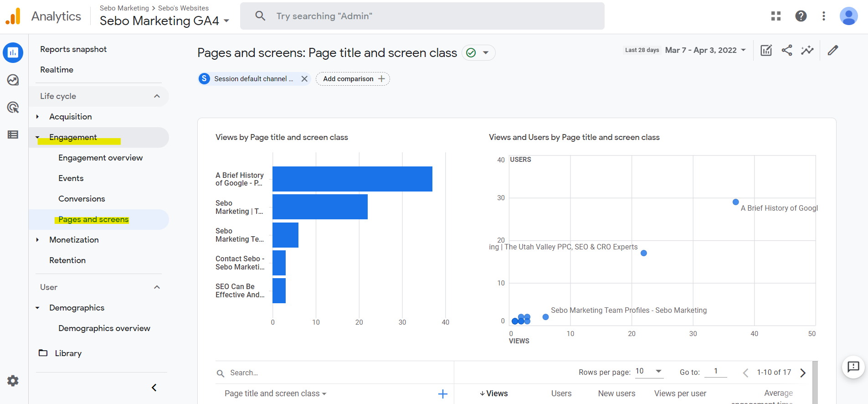Click the Add comparison button
868x404 pixels.
click(353, 79)
